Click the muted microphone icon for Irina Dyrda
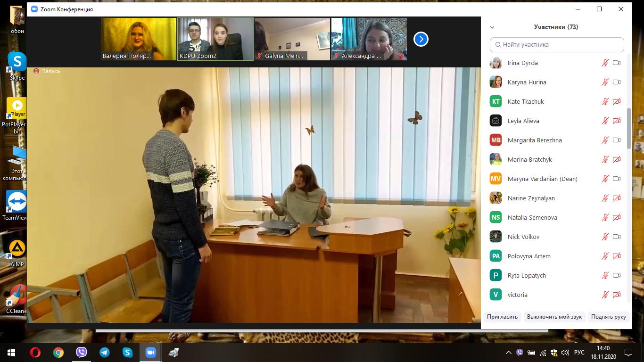The width and height of the screenshot is (644, 362). coord(605,63)
